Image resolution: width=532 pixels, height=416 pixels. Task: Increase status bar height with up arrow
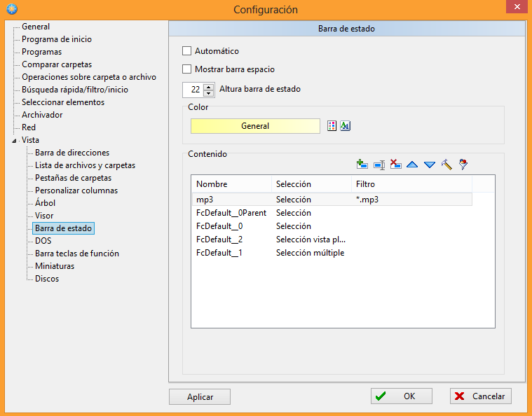(x=209, y=86)
